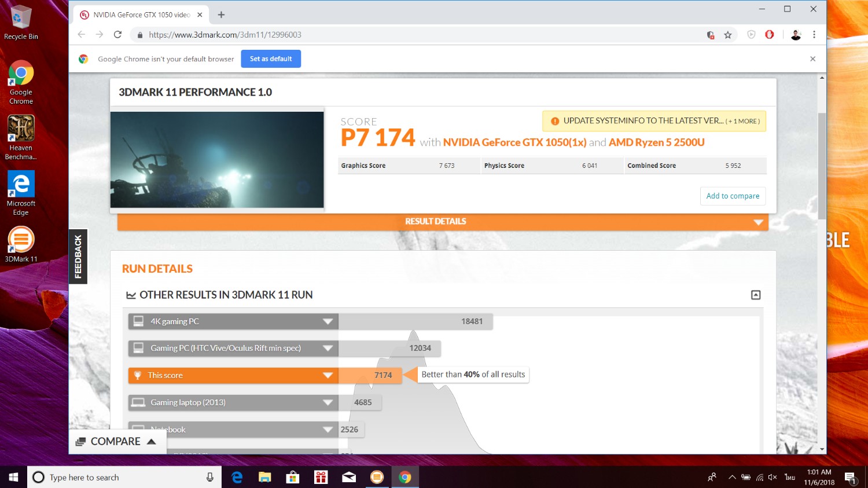Viewport: 868px width, 488px height.
Task: Close the NVIDIA GeForce GTX 1050 tab
Action: (x=200, y=15)
